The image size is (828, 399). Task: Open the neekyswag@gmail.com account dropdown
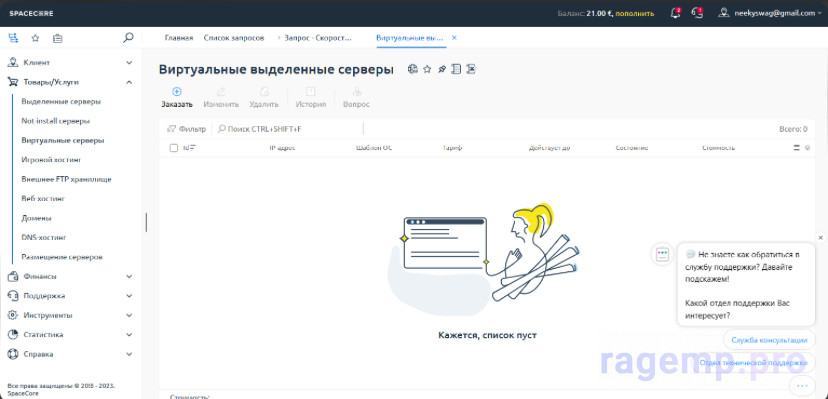coord(777,14)
